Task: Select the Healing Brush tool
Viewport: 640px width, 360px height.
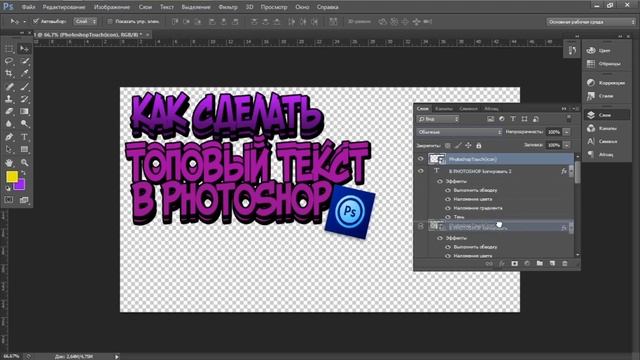Action: point(9,87)
